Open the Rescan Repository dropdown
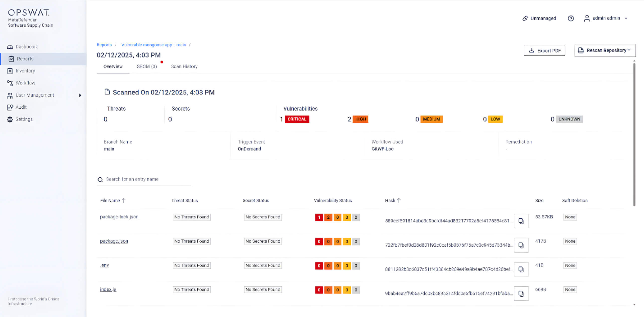644x317 pixels. [605, 50]
